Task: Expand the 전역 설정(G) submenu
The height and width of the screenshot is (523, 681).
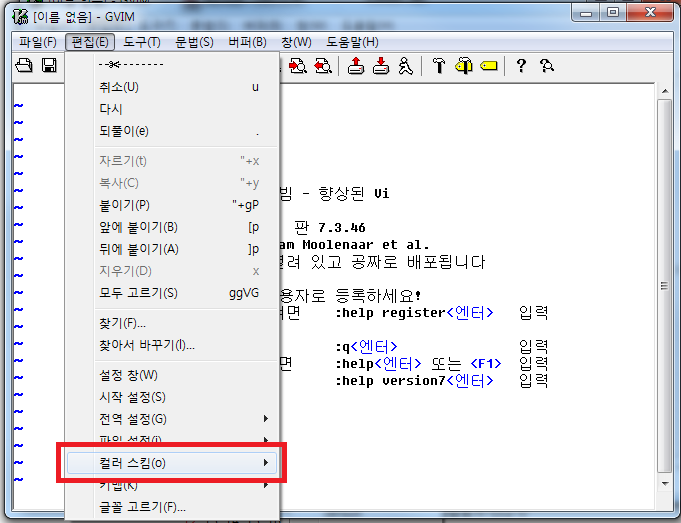Action: [x=172, y=419]
